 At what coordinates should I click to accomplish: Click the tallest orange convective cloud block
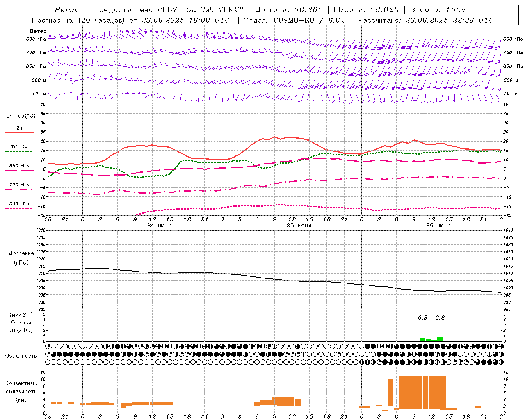coord(422,393)
